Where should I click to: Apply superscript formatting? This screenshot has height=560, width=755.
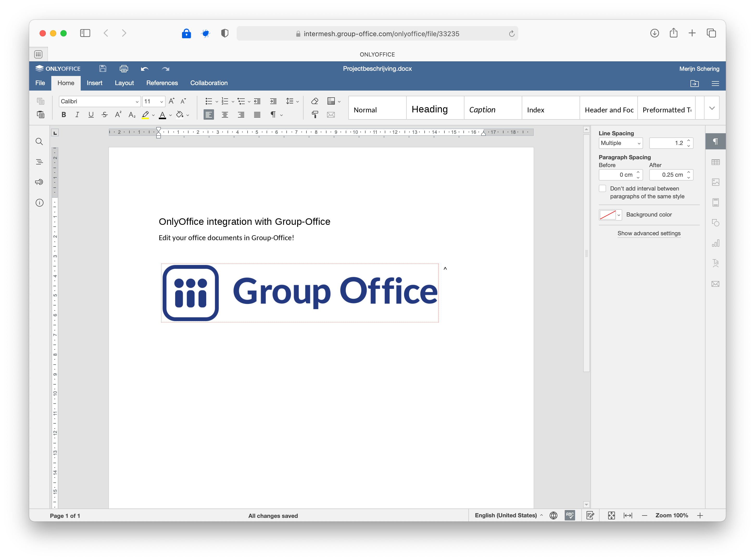[118, 114]
